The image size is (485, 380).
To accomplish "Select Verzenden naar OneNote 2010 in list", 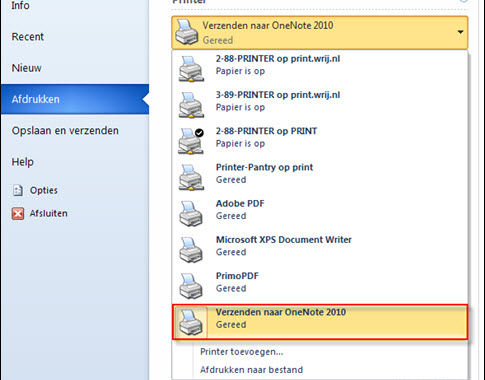I will [320, 322].
